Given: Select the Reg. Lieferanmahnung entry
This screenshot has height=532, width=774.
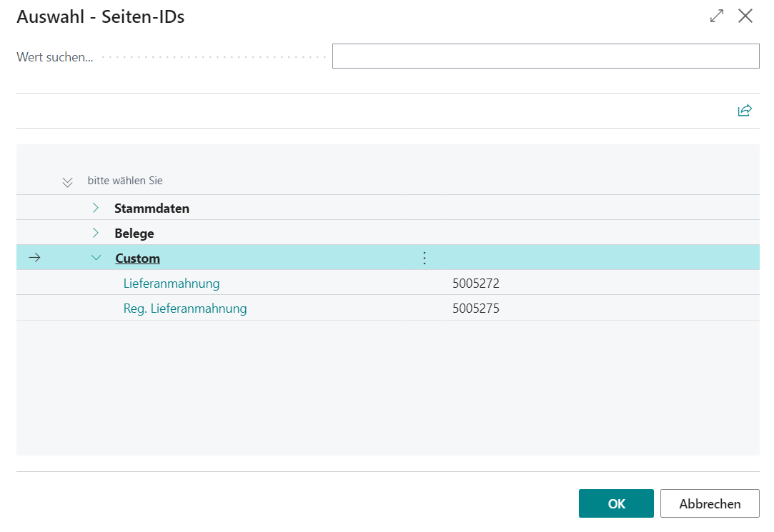Looking at the screenshot, I should 185,308.
